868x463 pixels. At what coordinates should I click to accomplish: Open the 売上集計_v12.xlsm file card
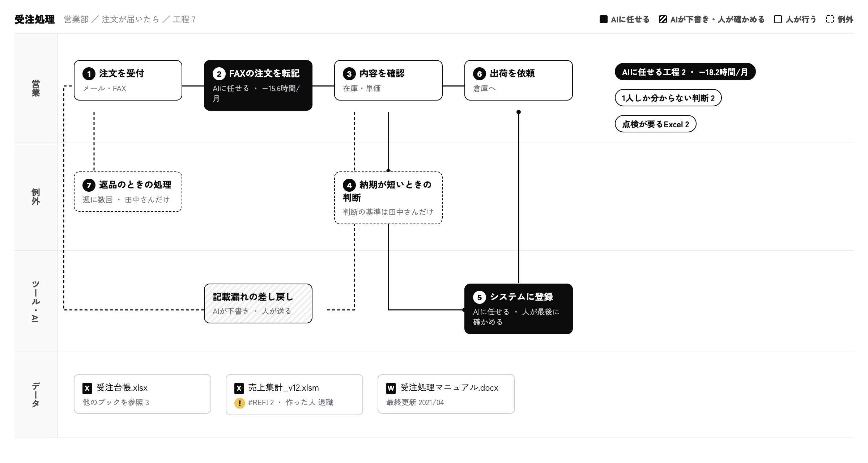point(294,395)
